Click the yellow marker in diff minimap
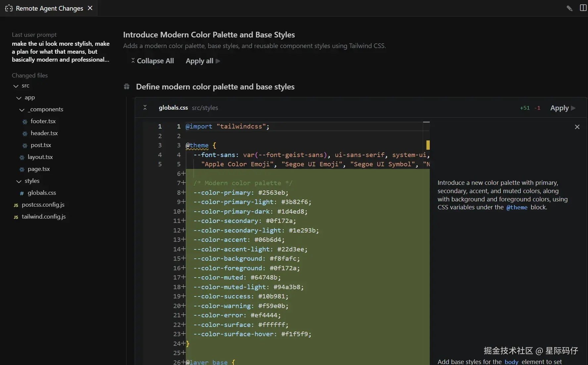The width and height of the screenshot is (588, 365). point(428,145)
